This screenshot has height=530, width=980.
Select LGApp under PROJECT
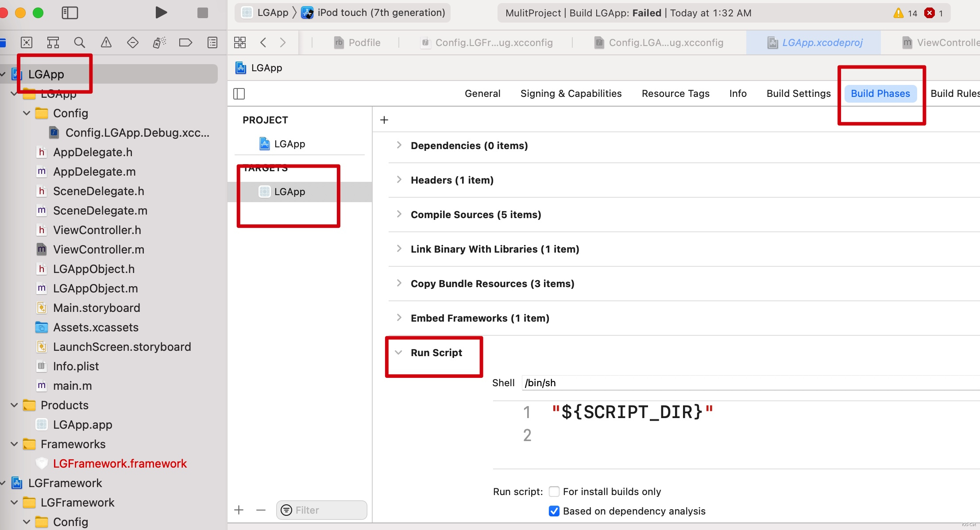point(282,144)
